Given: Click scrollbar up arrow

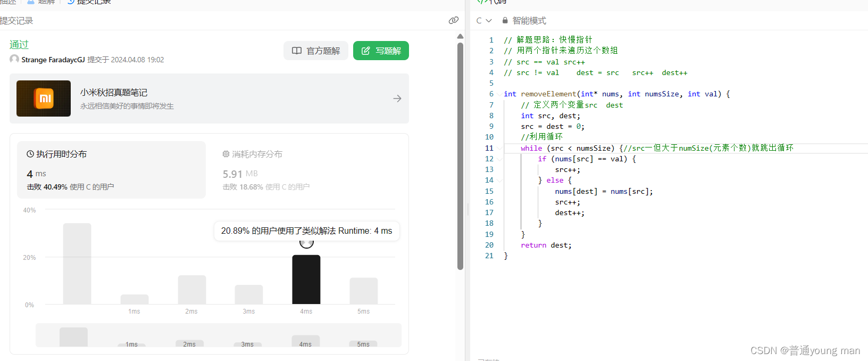Looking at the screenshot, I should coord(461,36).
